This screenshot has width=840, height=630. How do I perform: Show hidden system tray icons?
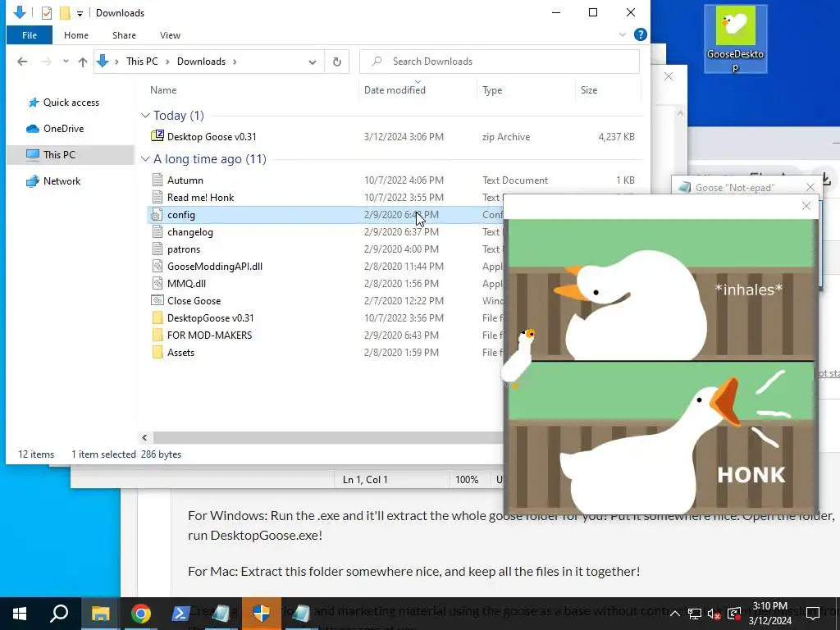click(x=674, y=614)
